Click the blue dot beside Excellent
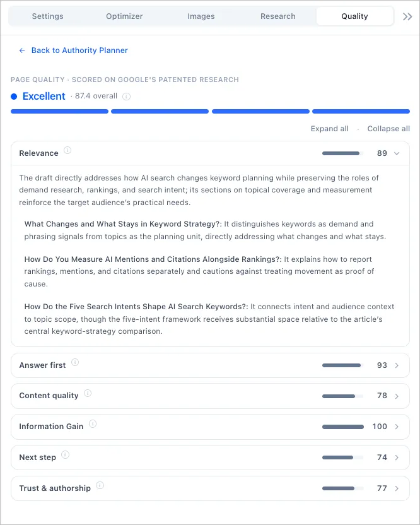This screenshot has height=525, width=420. pyautogui.click(x=14, y=97)
